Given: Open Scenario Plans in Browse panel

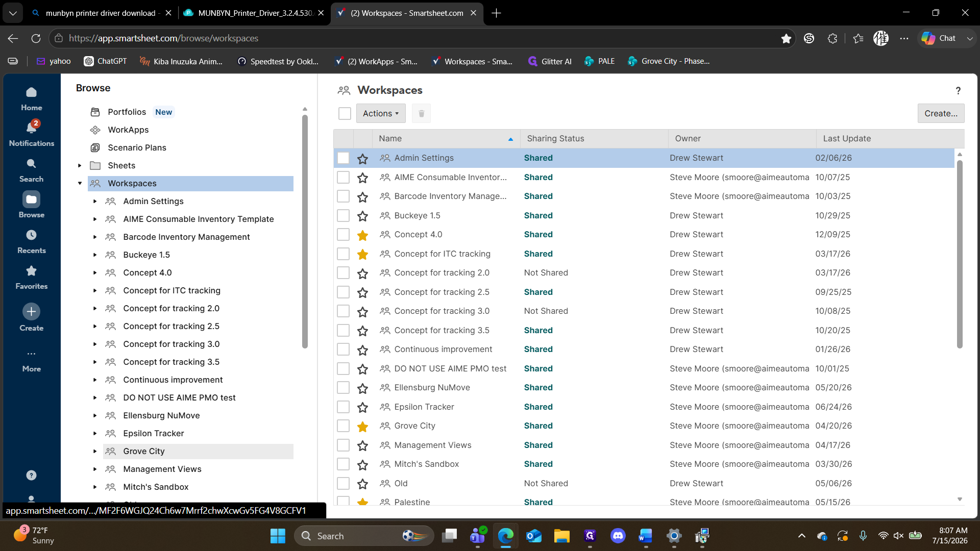Looking at the screenshot, I should [x=137, y=147].
